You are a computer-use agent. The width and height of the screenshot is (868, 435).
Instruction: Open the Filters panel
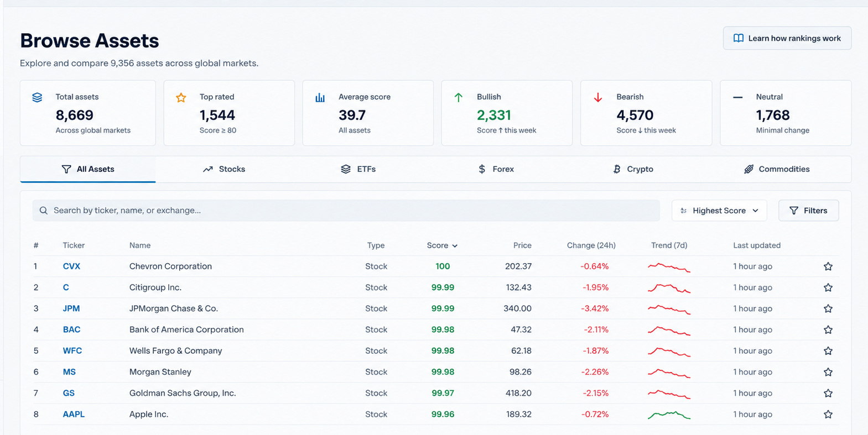tap(808, 211)
